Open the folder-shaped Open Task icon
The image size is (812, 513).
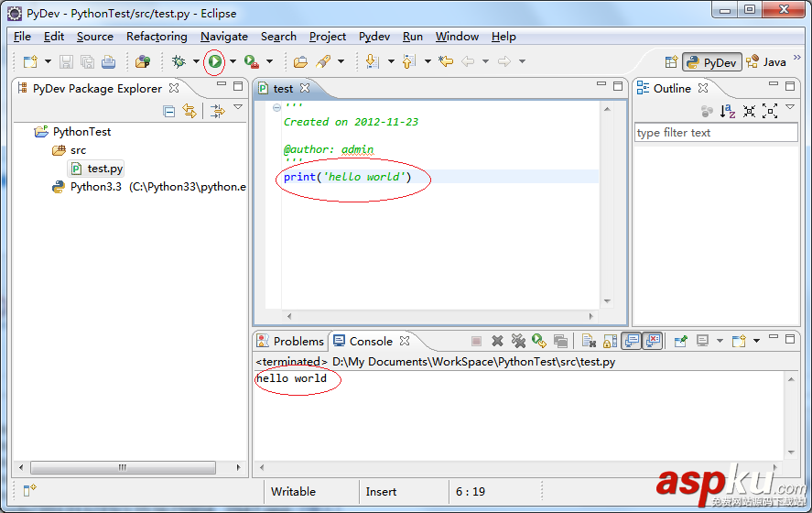pyautogui.click(x=300, y=61)
